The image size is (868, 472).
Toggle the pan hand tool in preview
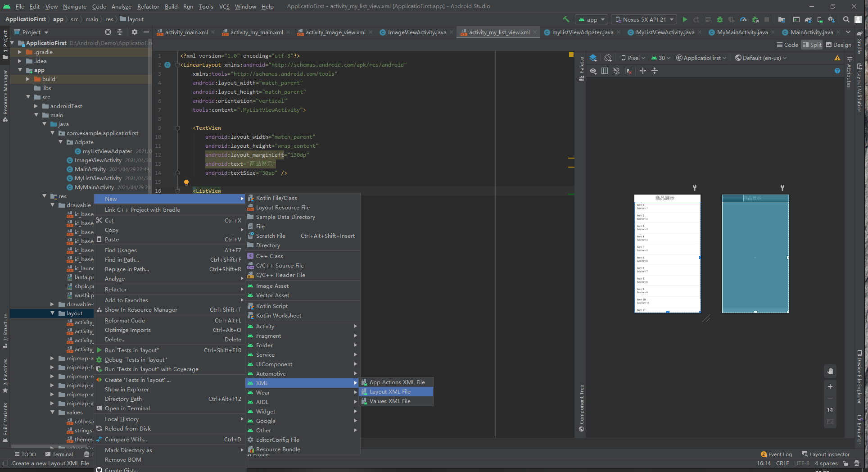coord(830,371)
